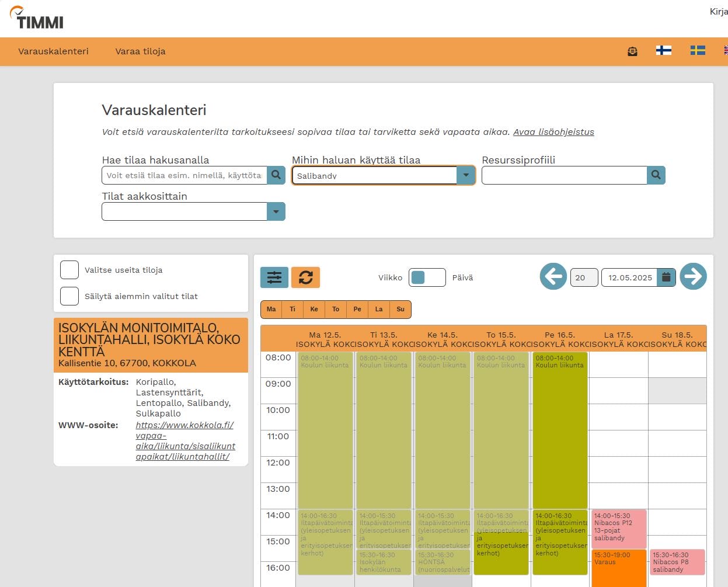This screenshot has height=587, width=728.
Task: Click the TIMMI logo
Action: [37, 18]
